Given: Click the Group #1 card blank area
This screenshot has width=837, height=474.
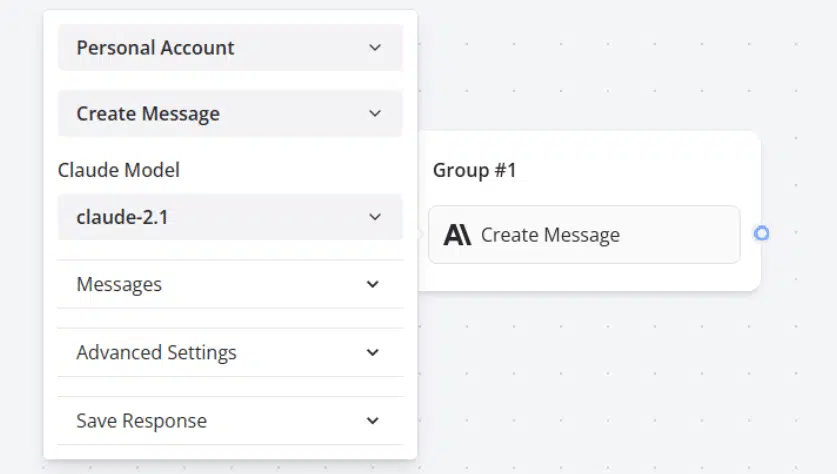Looking at the screenshot, I should pos(641,170).
